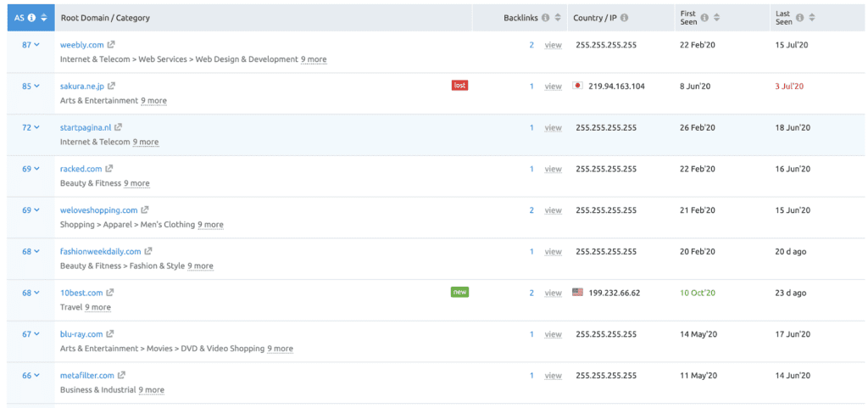Viewport: 868px width, 408px height.
Task: Click the Last Seen info icon
Action: click(799, 18)
